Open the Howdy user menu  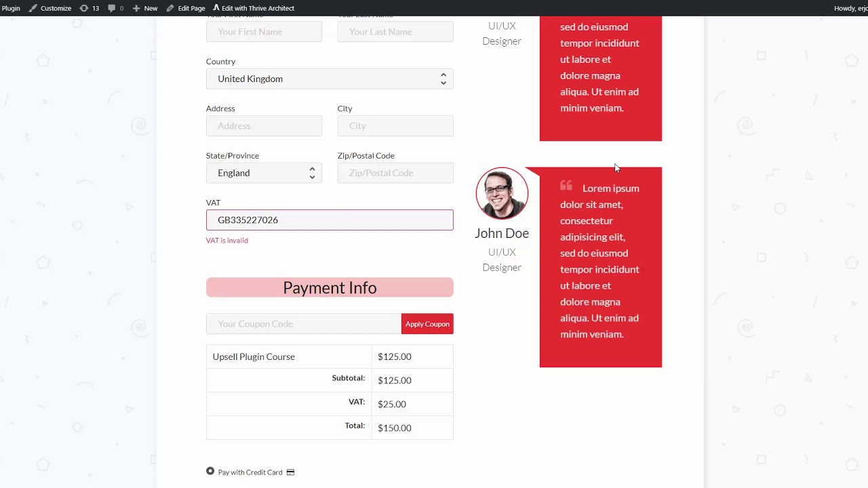point(850,8)
